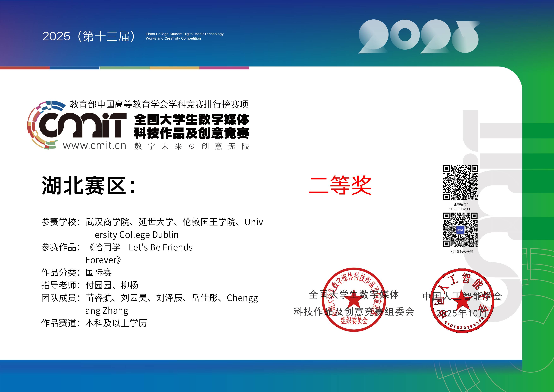
Task: Select '教育部中国高等教育学会学科竞赛排行榜赛项' heading
Action: (x=159, y=104)
